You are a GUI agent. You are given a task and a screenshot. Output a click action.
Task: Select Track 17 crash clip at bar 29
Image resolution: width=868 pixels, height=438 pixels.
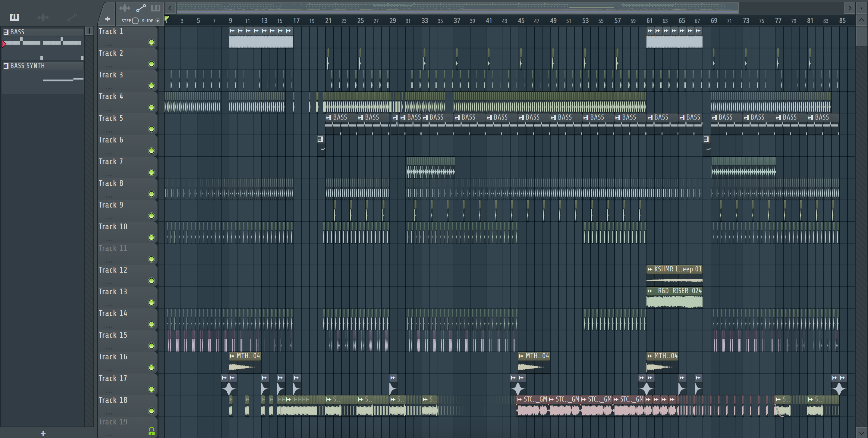[x=393, y=384]
